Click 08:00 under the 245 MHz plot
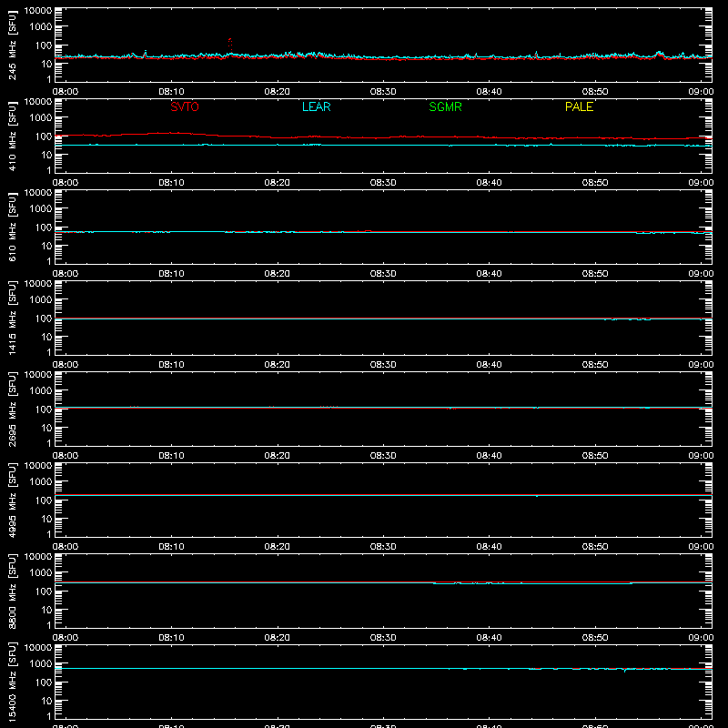This screenshot has height=728, width=728. 66,92
